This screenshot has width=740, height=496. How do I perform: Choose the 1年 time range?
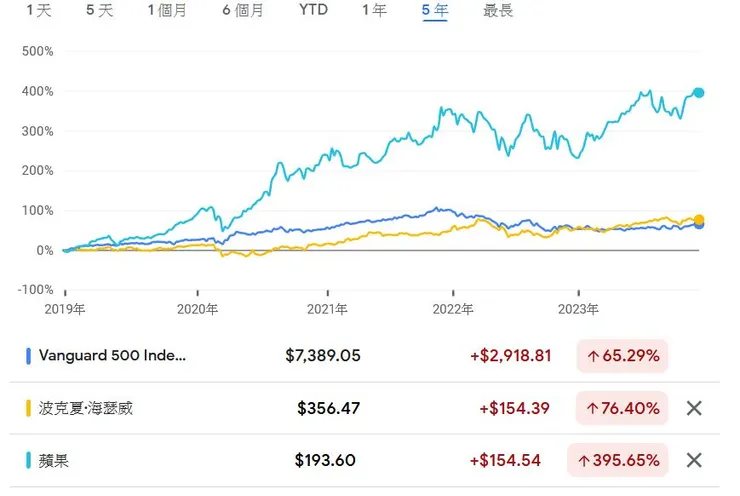pyautogui.click(x=374, y=10)
